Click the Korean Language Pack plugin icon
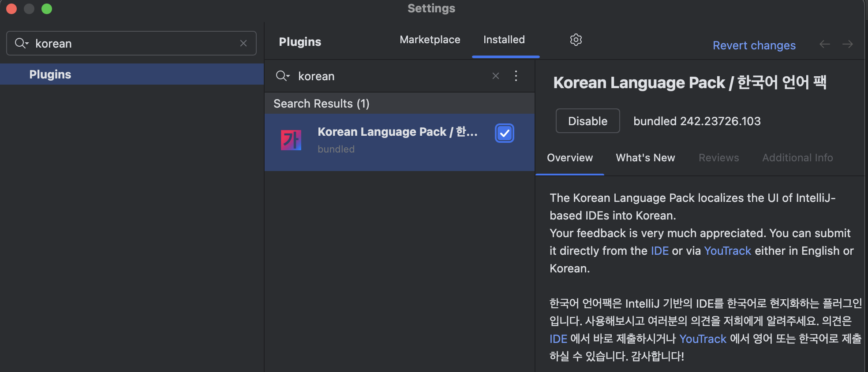Screen dimensions: 868x372 291,140
